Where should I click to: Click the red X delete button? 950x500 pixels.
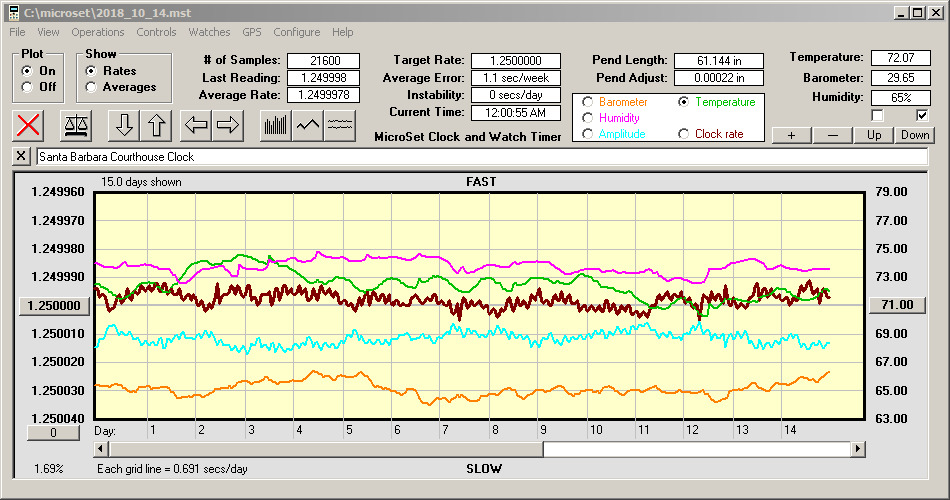tap(28, 125)
